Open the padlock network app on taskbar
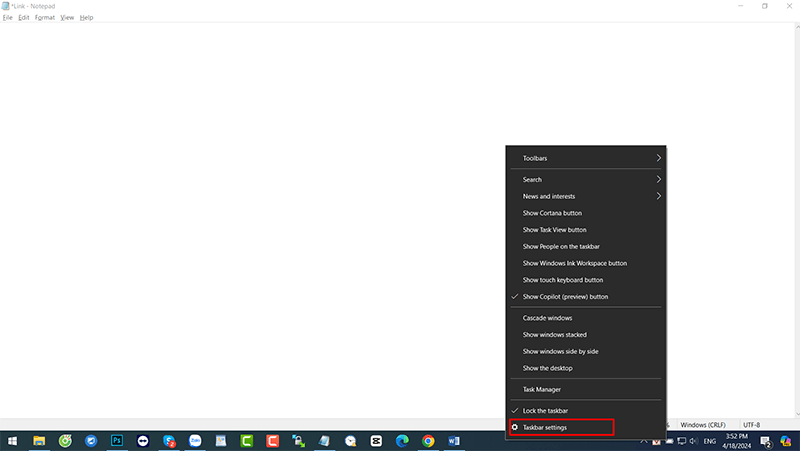 click(x=298, y=441)
